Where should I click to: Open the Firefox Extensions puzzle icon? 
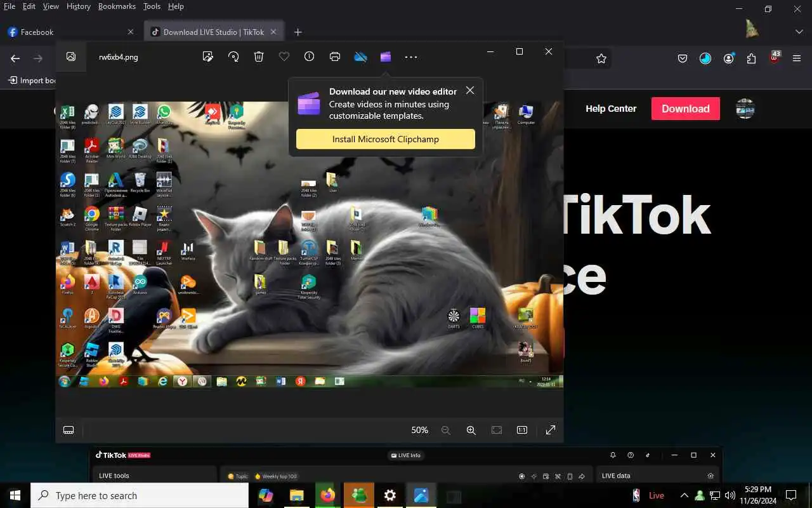pyautogui.click(x=752, y=58)
